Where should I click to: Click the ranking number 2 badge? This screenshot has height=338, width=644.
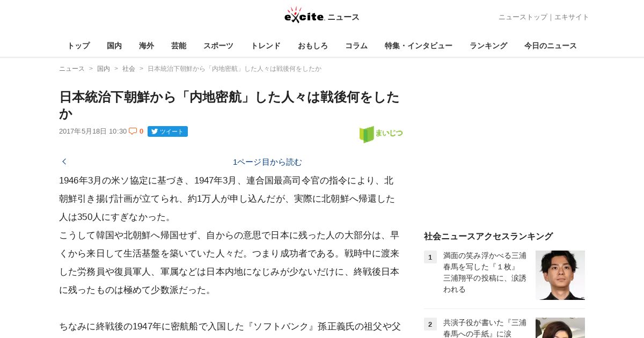(x=430, y=324)
